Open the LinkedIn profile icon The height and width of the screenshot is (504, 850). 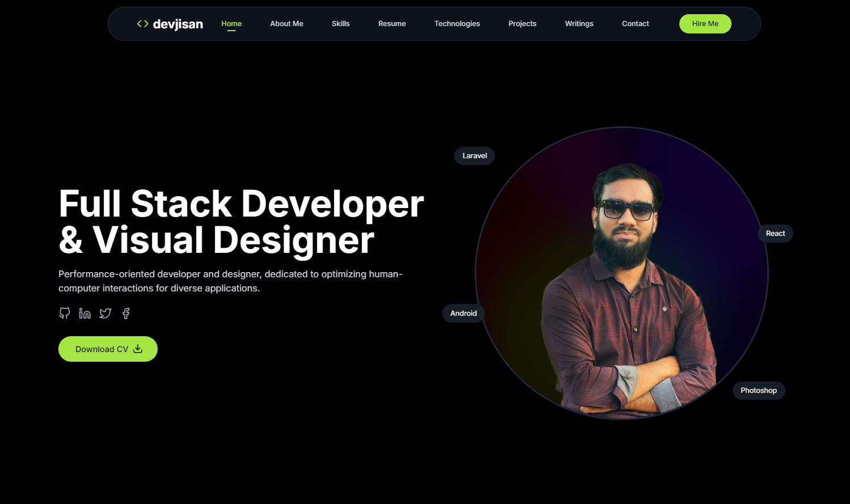(84, 313)
